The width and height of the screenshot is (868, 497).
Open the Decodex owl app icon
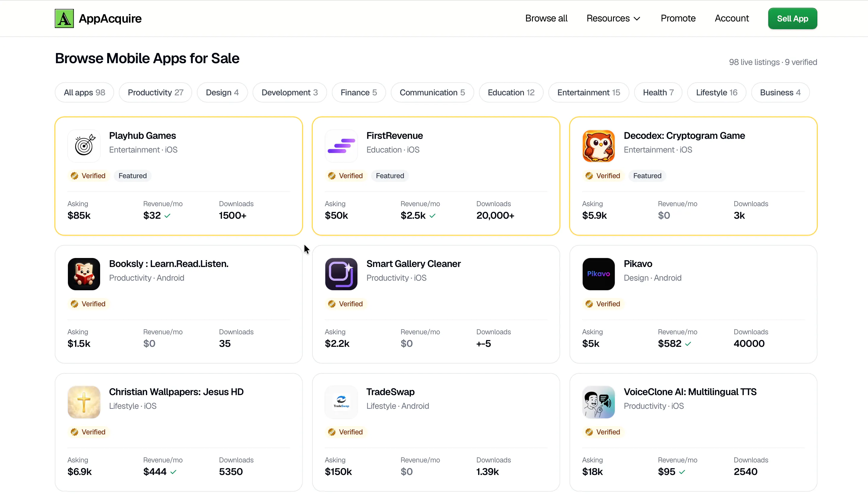[x=598, y=146]
